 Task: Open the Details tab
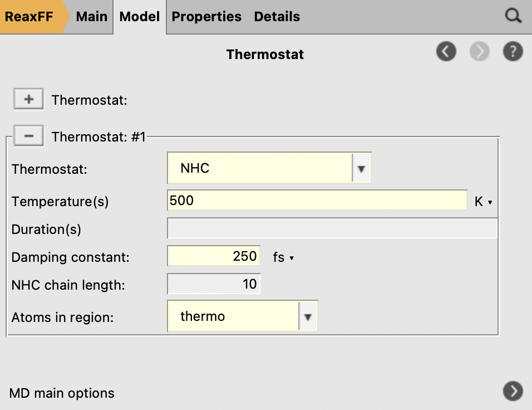tap(277, 17)
